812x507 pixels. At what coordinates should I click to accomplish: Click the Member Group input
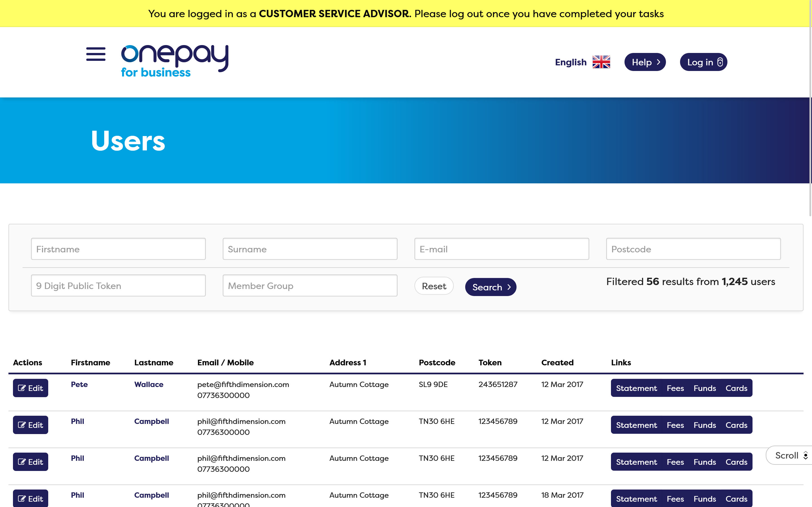coord(310,286)
